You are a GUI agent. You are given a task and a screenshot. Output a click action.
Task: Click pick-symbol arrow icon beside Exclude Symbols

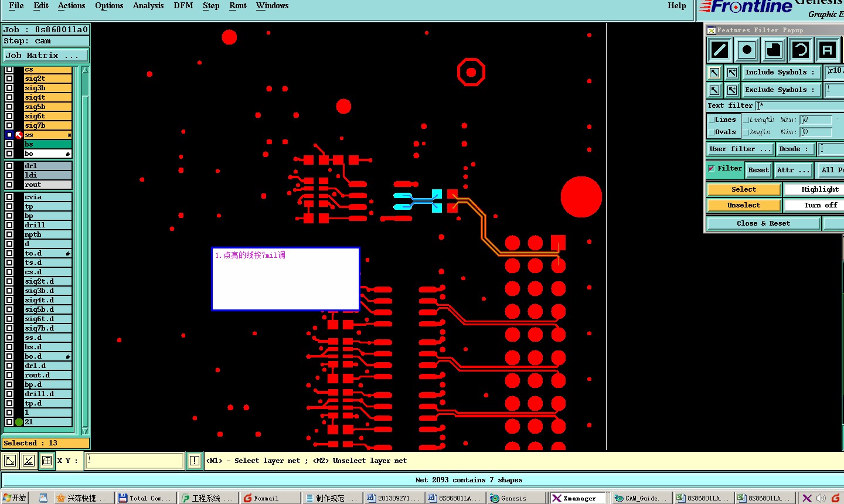pyautogui.click(x=714, y=90)
